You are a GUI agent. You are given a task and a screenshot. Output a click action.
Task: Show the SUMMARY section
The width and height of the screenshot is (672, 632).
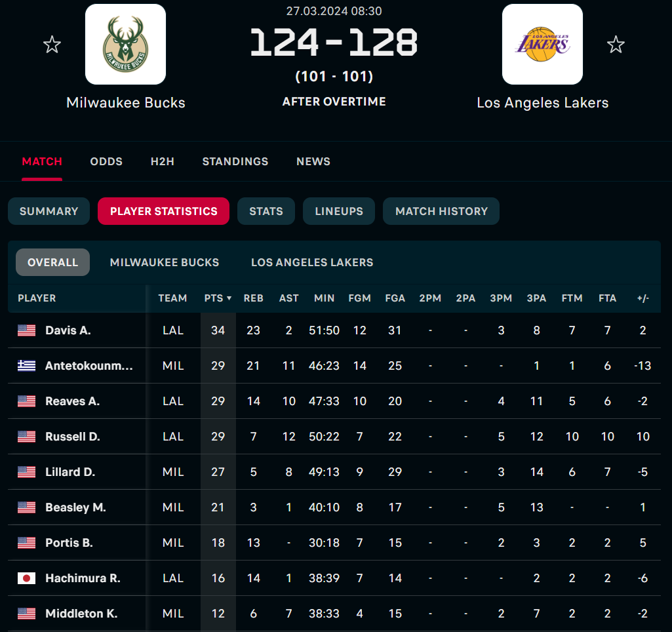(49, 211)
